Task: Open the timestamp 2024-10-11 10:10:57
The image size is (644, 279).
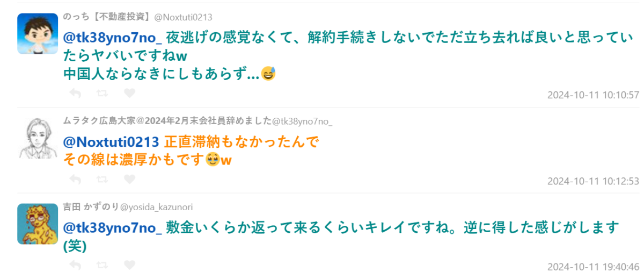Action: (x=593, y=95)
